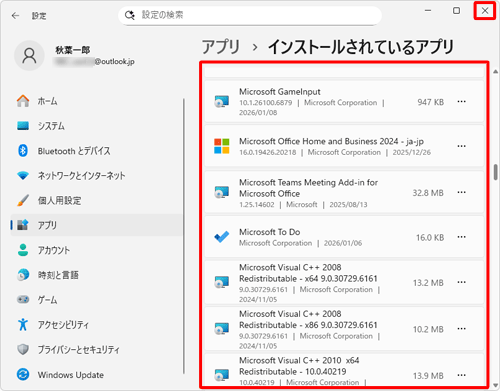The width and height of the screenshot is (500, 391).
Task: Click the Bluetooth icon in sidebar
Action: (x=23, y=151)
